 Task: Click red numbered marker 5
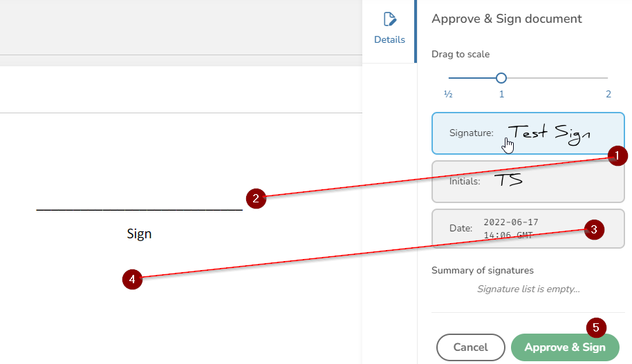point(596,326)
